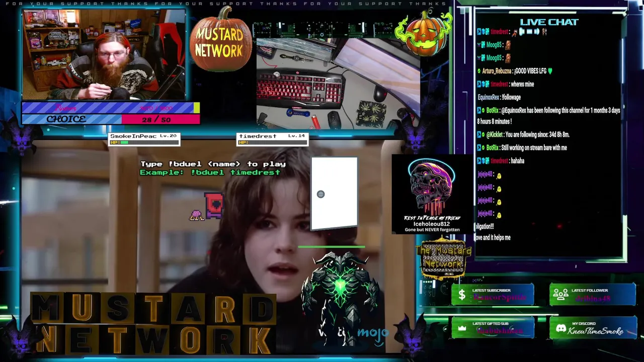Click Arturo_Rebuzna's GOOD VIBES LFG message
The width and height of the screenshot is (644, 362).
tap(515, 71)
